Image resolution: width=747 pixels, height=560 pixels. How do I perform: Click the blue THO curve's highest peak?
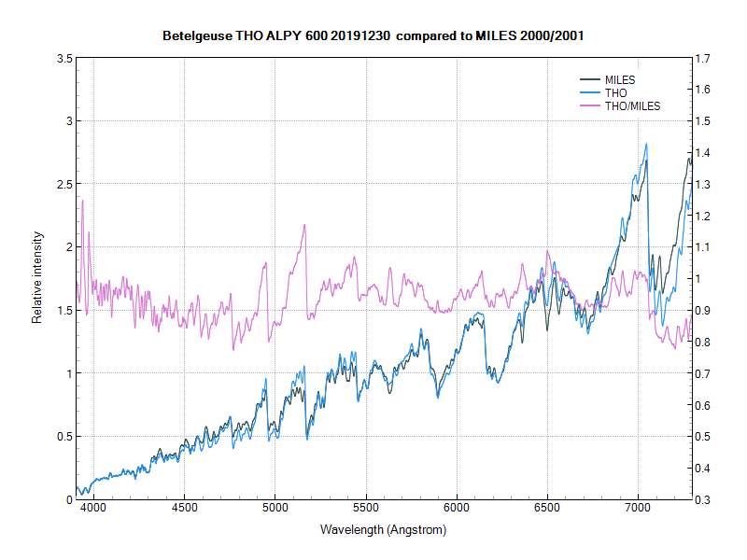coord(646,145)
